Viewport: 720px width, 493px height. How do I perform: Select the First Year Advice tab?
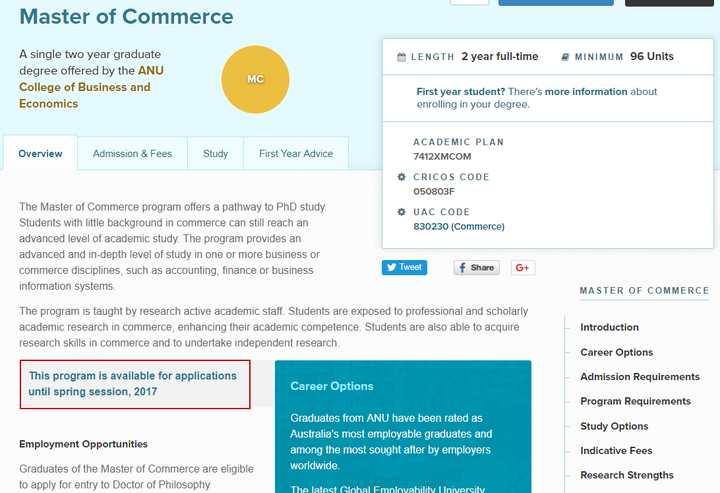click(296, 154)
